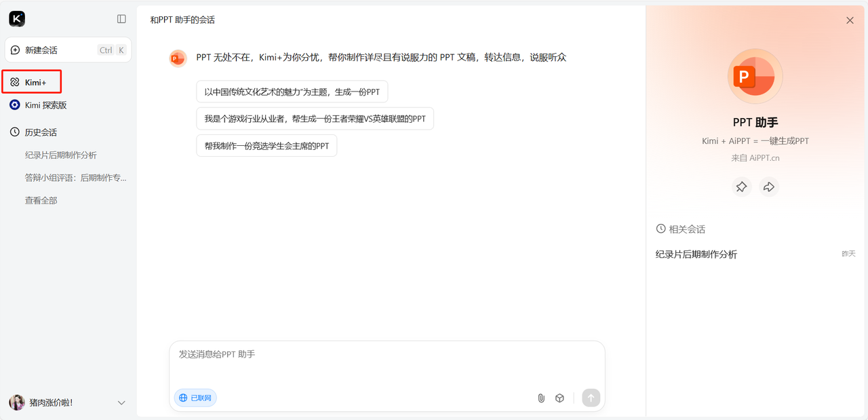This screenshot has width=868, height=420.
Task: Toggle the 已联网 internet switch
Action: tap(195, 398)
